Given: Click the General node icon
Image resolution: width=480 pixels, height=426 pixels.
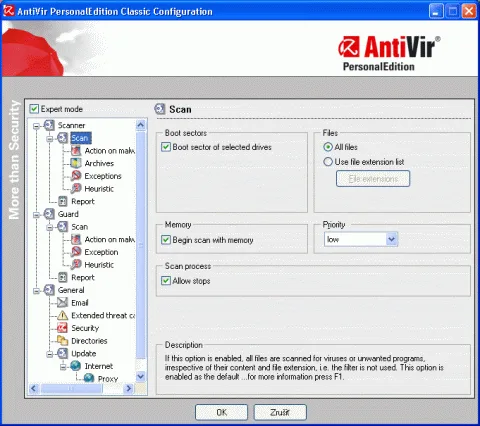Looking at the screenshot, I should click(x=49, y=290).
